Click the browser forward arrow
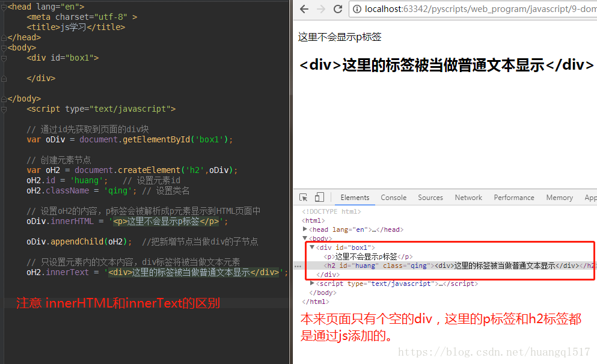This screenshot has width=597, height=364. click(321, 9)
